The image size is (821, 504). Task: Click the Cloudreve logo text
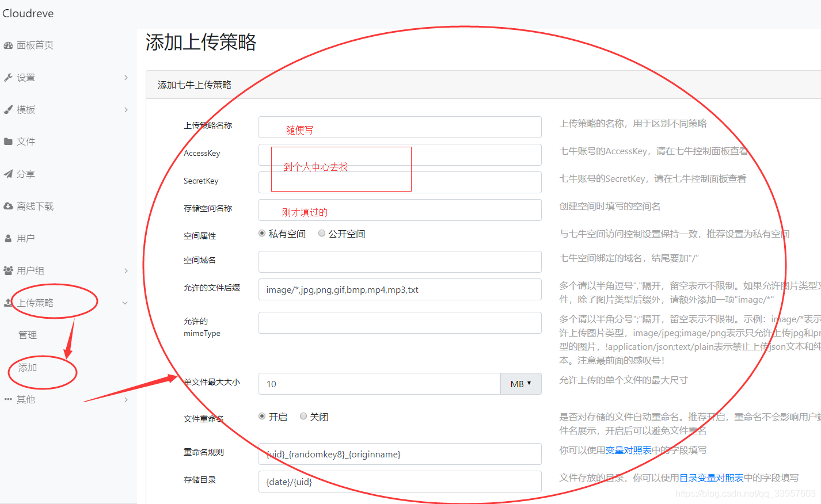click(x=28, y=13)
